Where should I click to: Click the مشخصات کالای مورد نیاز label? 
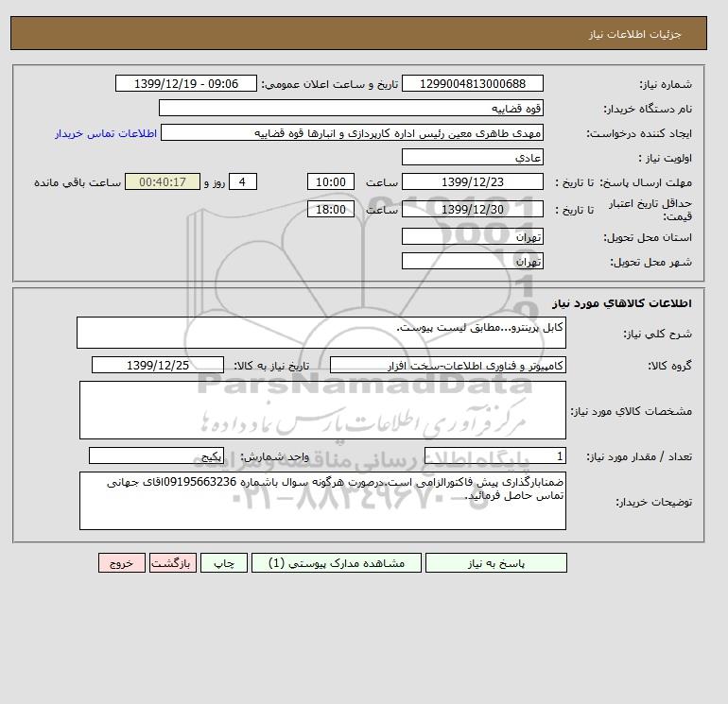pyautogui.click(x=632, y=411)
